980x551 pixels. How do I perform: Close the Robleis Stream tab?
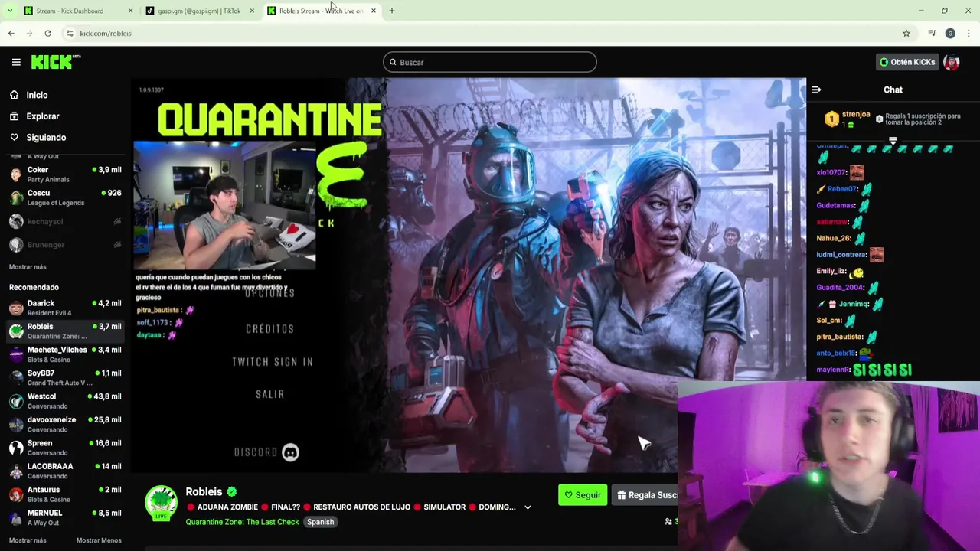click(374, 11)
